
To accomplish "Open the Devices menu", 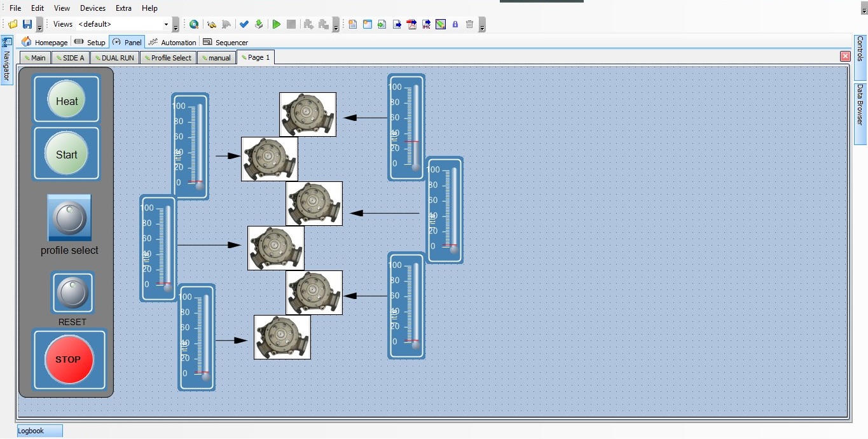I will click(x=93, y=8).
